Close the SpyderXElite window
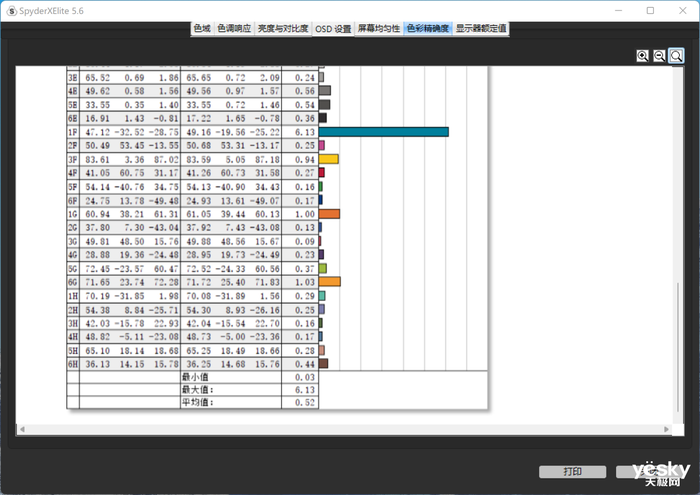Screen dimensions: 700x495 tap(683, 10)
